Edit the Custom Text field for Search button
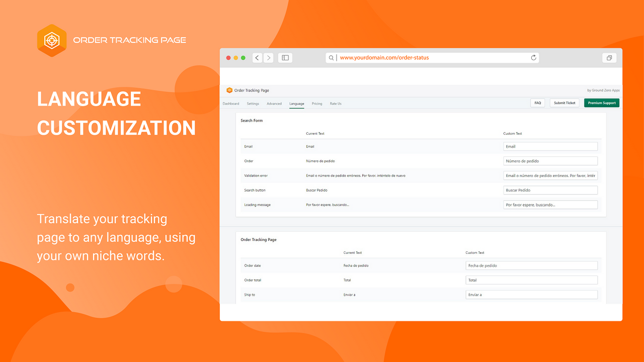644x362 pixels. 550,190
